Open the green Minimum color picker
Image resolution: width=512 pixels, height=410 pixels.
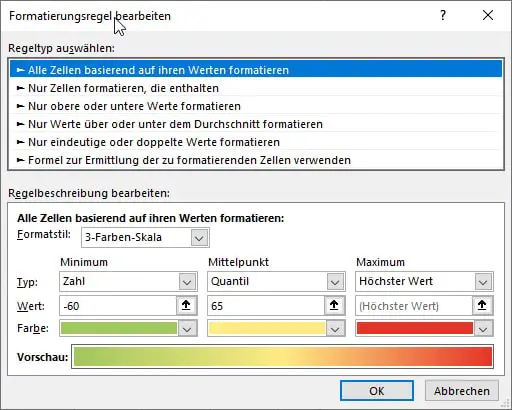coord(128,328)
